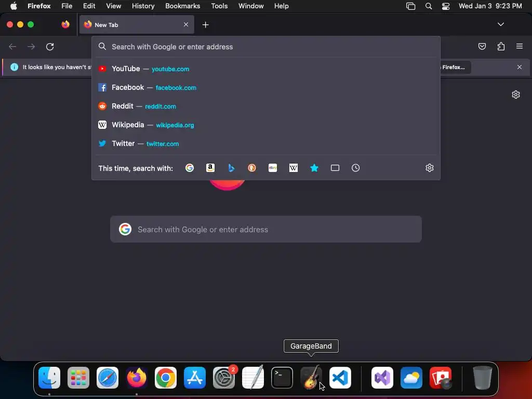Launch Terminal from the Dock
Image resolution: width=532 pixels, height=399 pixels.
coord(282,378)
